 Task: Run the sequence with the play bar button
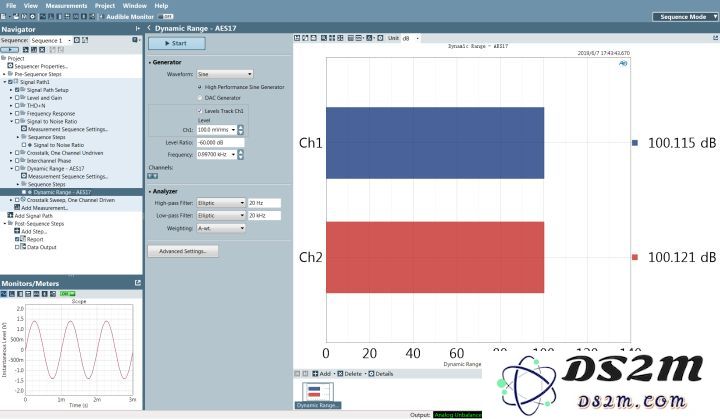(x=10, y=50)
